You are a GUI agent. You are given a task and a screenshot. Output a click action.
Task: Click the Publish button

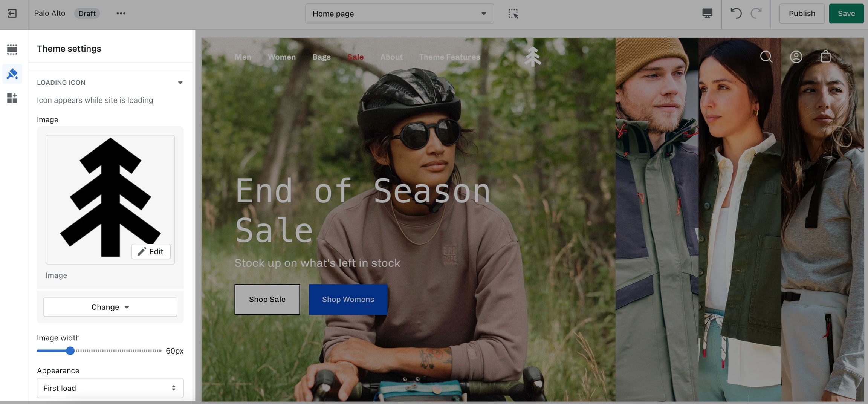pos(802,14)
